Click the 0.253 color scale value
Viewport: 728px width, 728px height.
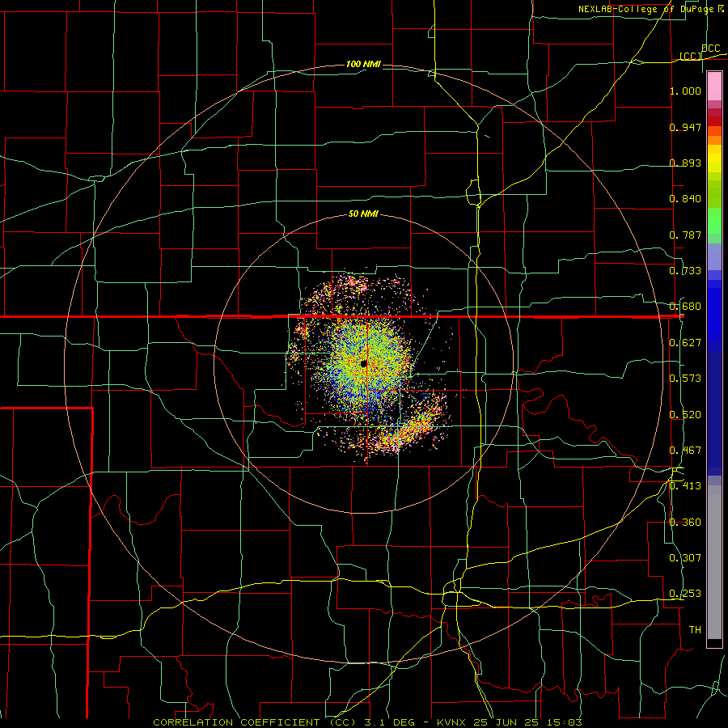click(x=685, y=594)
